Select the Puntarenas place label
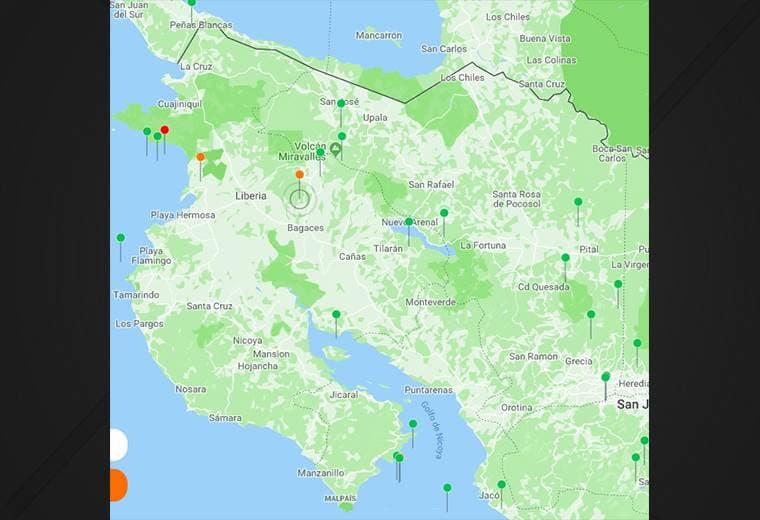 click(x=428, y=390)
